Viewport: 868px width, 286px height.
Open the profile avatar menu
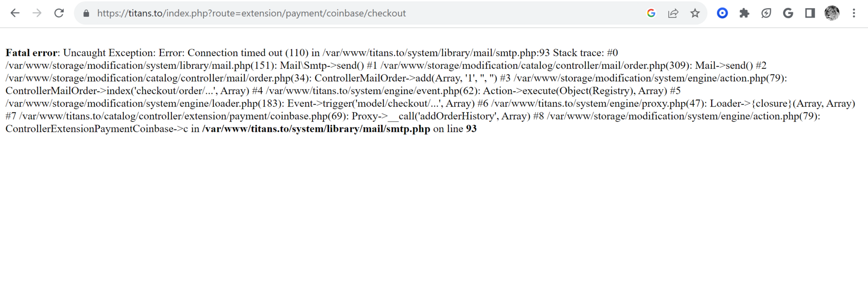tap(832, 13)
